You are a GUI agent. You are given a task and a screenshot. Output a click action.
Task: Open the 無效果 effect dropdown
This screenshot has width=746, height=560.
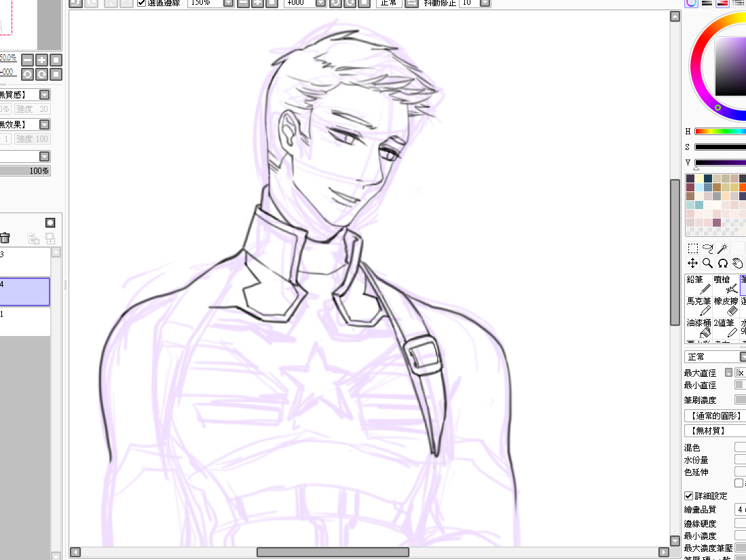pos(44,125)
